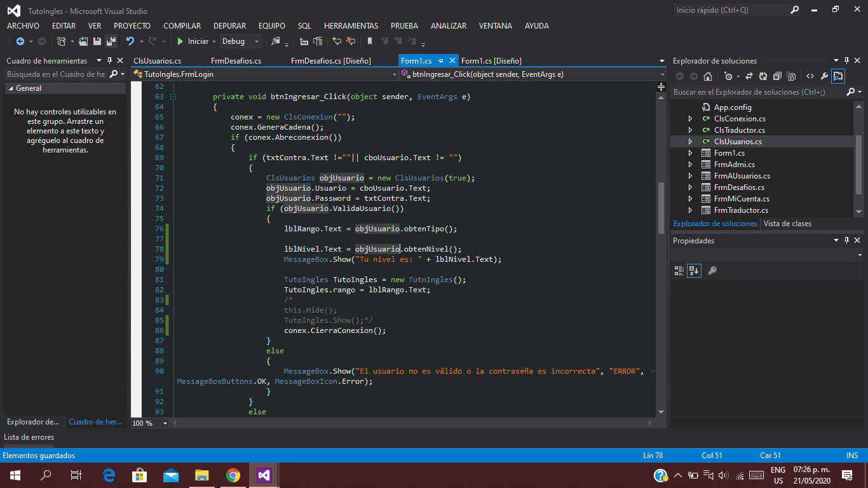Expand the FrmDesafios.cs tree node
The height and width of the screenshot is (488, 868).
pyautogui.click(x=691, y=187)
